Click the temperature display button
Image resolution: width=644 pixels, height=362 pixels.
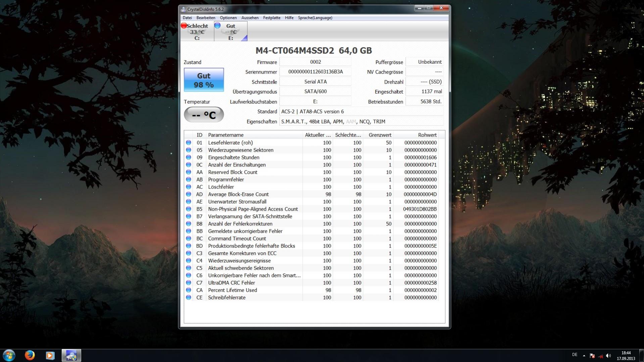[204, 115]
